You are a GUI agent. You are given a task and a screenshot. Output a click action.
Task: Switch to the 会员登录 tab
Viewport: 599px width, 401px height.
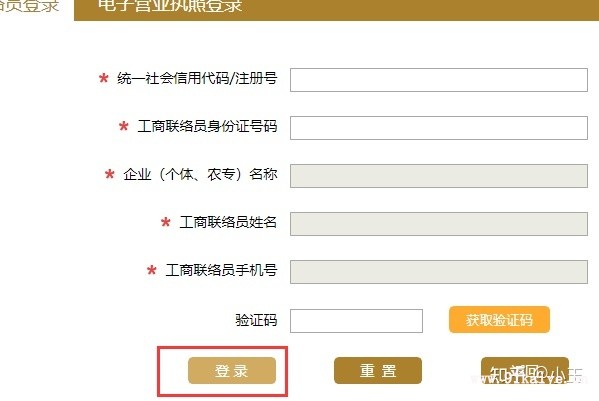29,5
